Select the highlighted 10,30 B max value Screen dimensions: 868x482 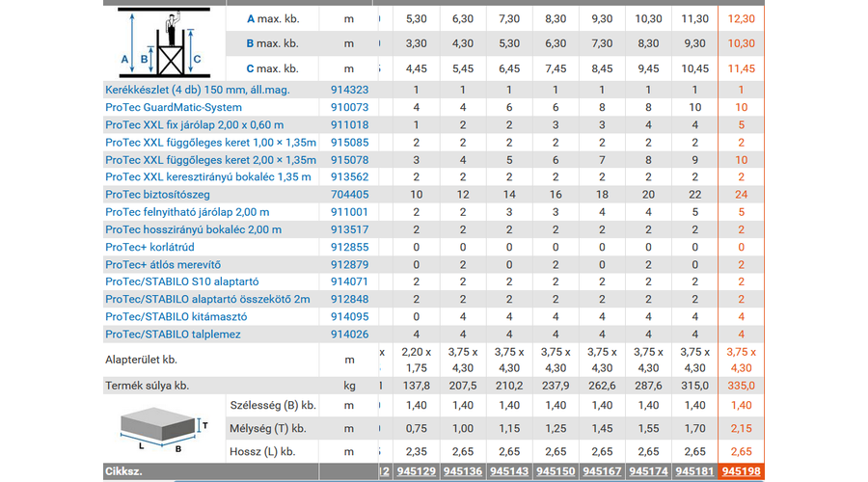click(x=742, y=43)
